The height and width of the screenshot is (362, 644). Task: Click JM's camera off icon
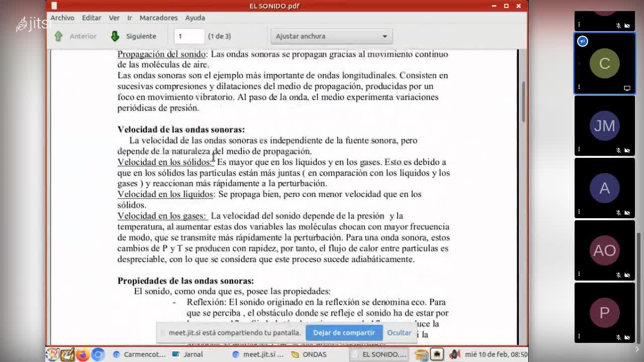(x=627, y=150)
